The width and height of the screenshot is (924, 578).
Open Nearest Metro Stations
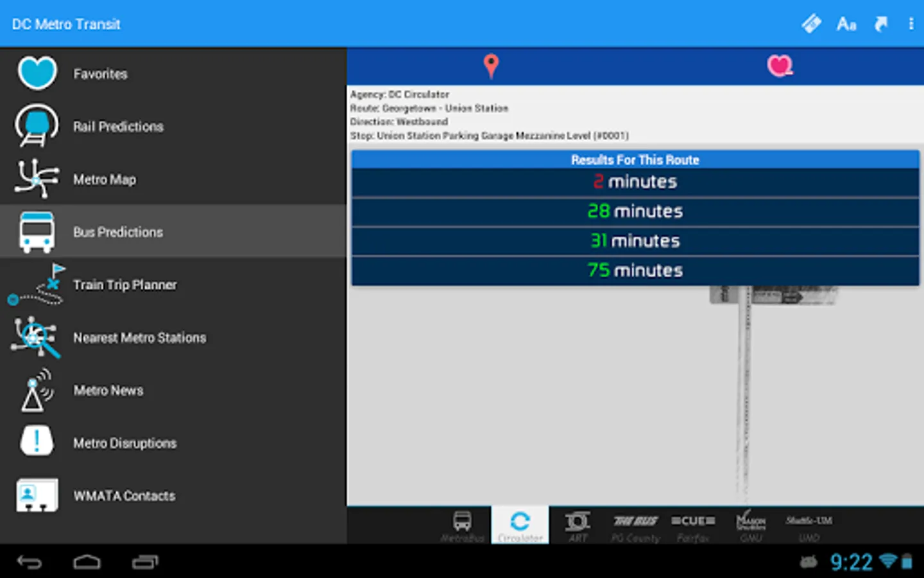click(173, 337)
